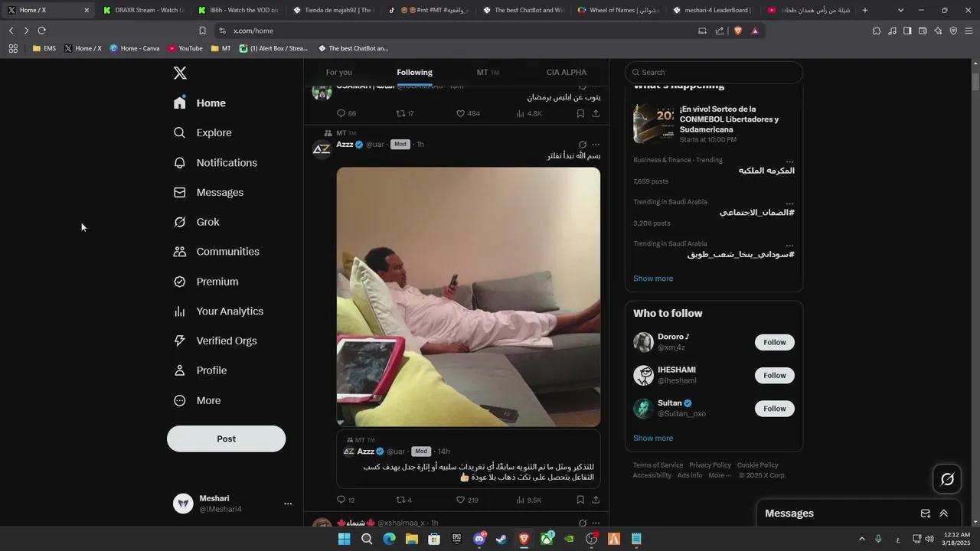
Task: Switch to the For you tab
Action: coord(339,72)
